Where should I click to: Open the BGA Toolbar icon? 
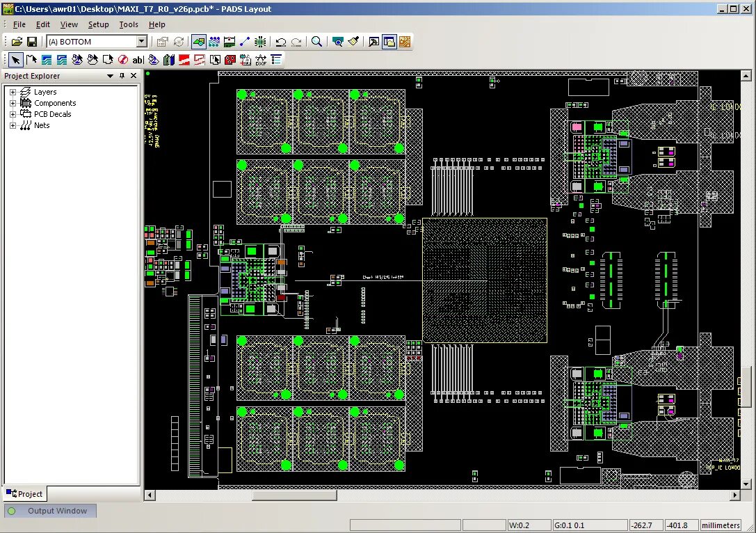click(x=260, y=42)
